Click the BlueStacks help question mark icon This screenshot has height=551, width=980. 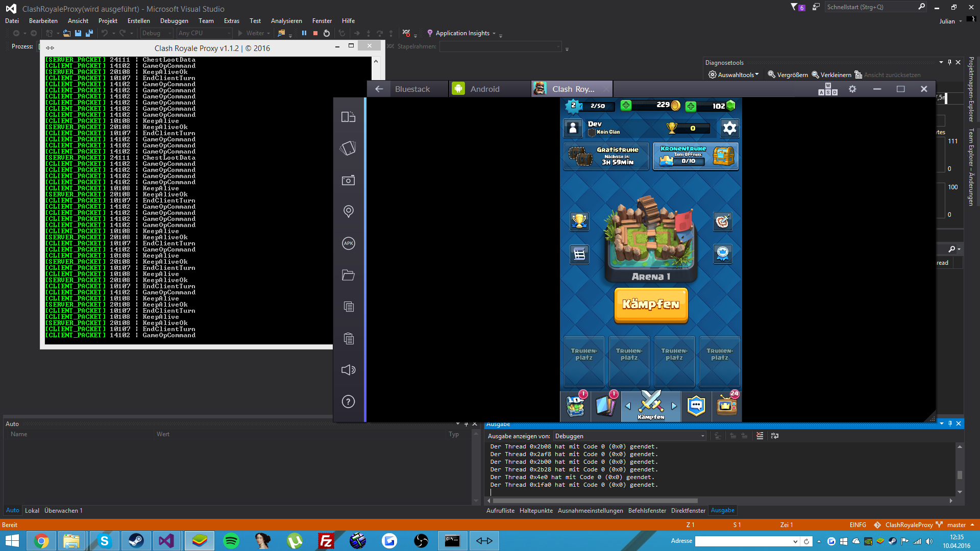point(348,402)
